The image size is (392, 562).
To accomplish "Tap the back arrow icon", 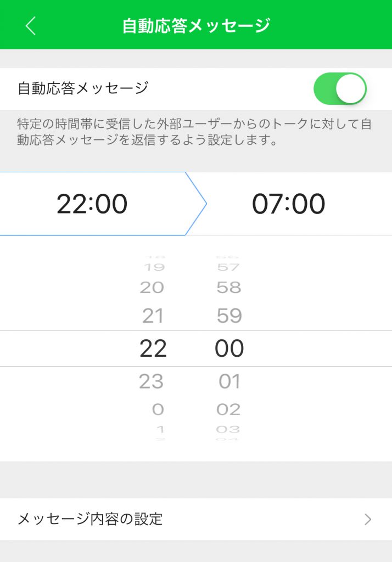I will click(31, 26).
